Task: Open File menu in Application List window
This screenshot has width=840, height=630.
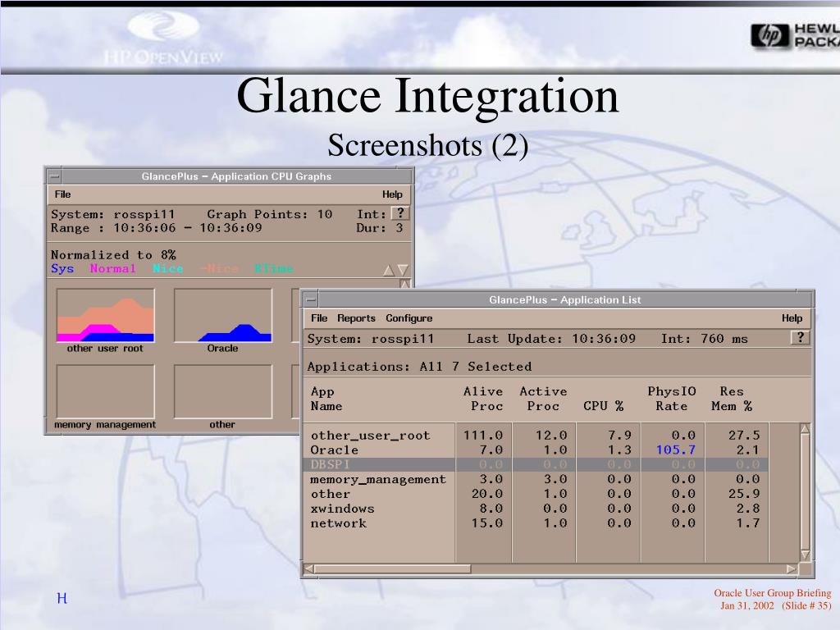Action: pos(319,318)
